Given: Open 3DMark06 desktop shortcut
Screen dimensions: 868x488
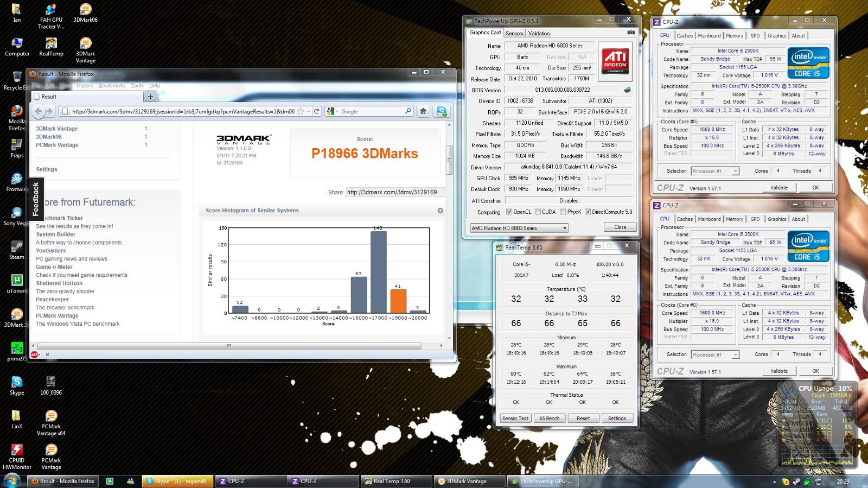Looking at the screenshot, I should (85, 13).
